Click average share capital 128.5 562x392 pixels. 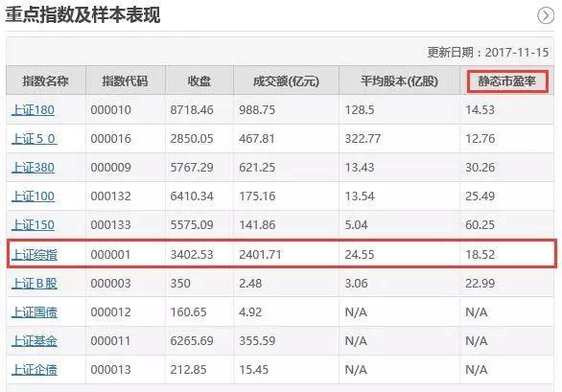(360, 109)
